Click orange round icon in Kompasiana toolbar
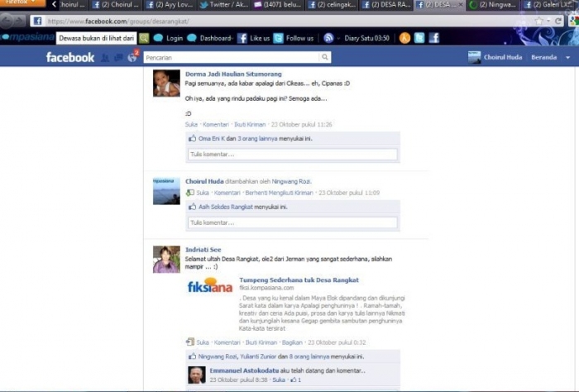The width and height of the screenshot is (579, 392). (x=404, y=38)
